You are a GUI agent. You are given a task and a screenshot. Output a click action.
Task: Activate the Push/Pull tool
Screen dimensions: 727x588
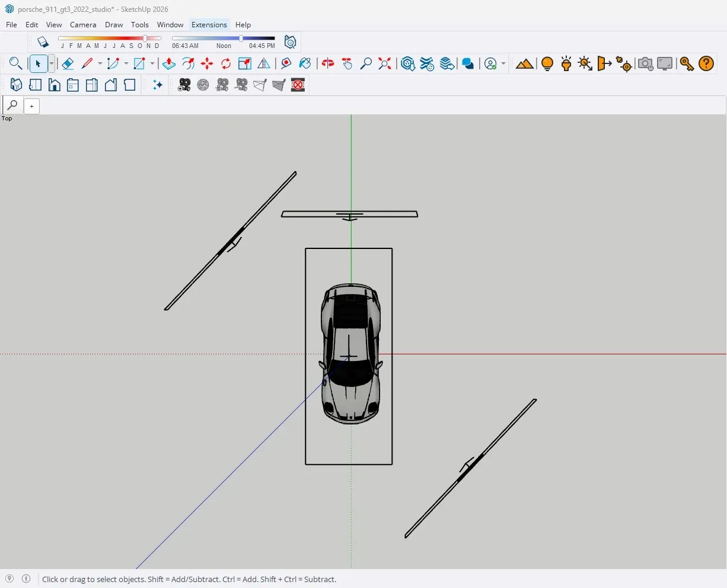coord(169,63)
